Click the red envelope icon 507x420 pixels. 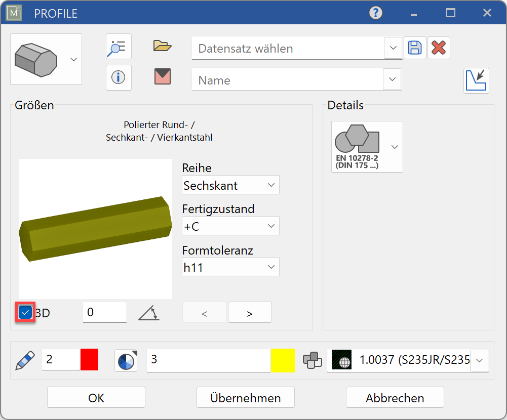click(x=162, y=77)
